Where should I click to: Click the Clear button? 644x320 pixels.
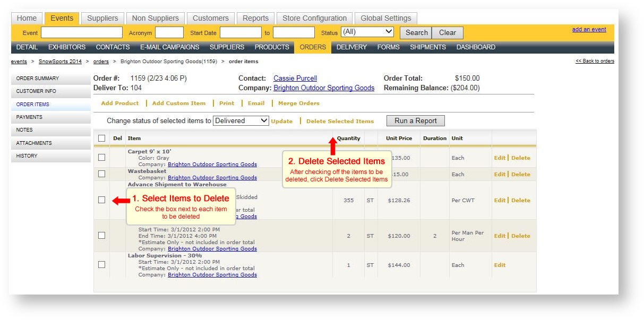(x=447, y=32)
